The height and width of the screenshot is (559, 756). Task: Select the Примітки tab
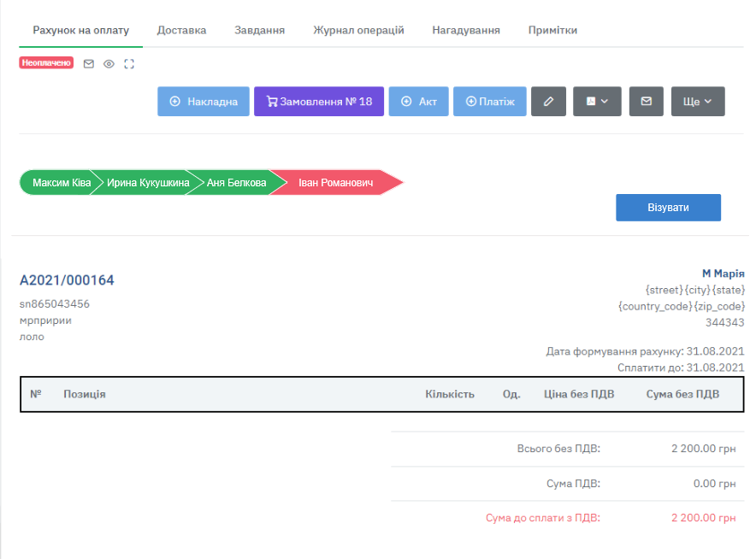[x=552, y=30]
